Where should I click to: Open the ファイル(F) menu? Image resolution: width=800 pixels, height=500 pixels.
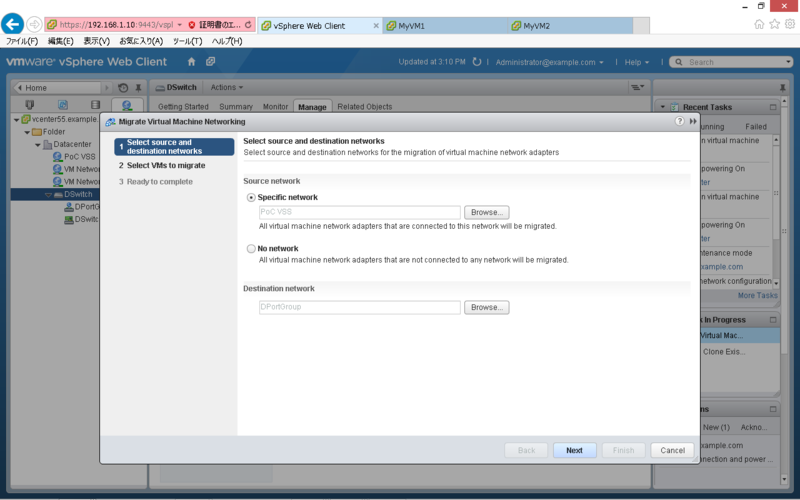[x=22, y=41]
